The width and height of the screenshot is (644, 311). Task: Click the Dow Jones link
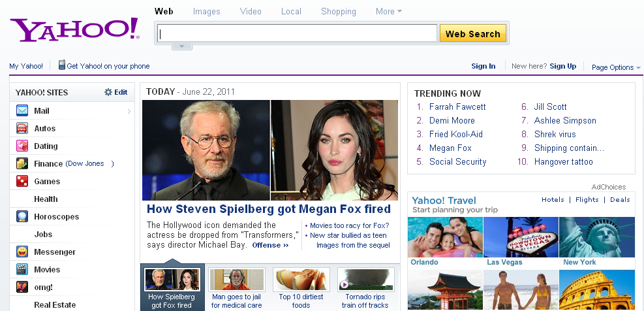(x=85, y=164)
